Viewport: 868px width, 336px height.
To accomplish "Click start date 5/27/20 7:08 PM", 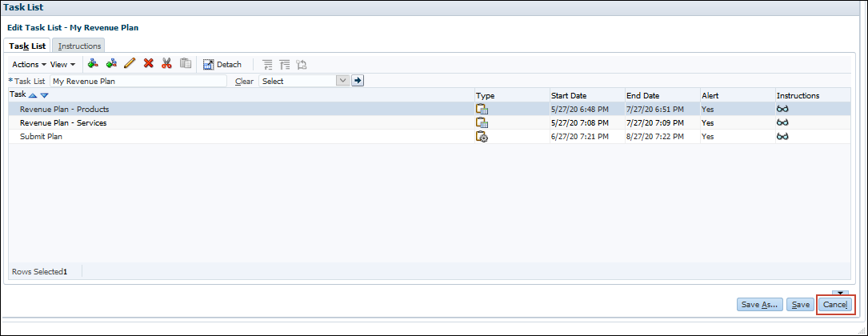I will tap(579, 123).
